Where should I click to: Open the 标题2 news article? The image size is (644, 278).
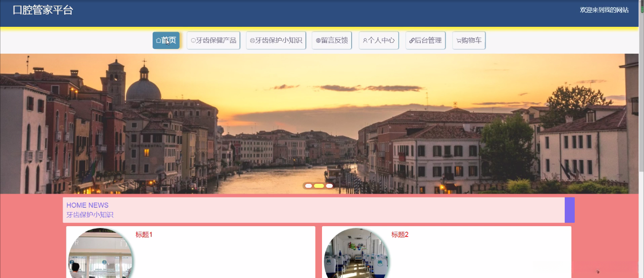tap(400, 235)
